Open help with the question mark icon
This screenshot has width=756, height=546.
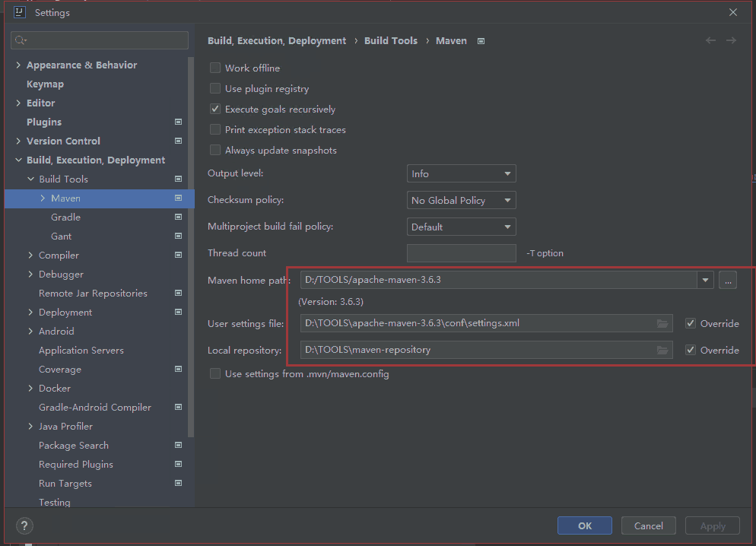(24, 525)
